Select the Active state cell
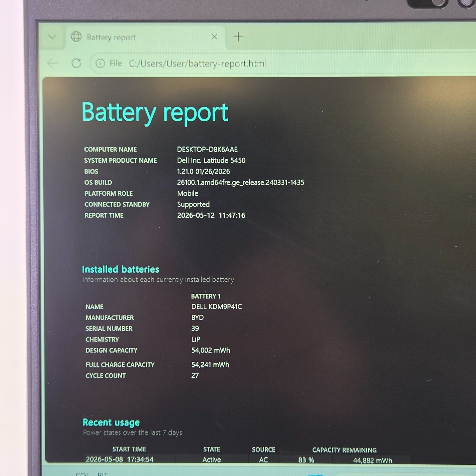Screen dimensions: 476x476 click(x=211, y=460)
